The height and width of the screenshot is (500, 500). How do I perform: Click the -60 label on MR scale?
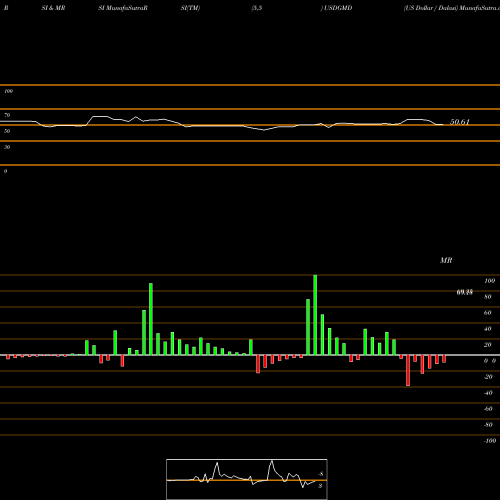click(x=488, y=409)
